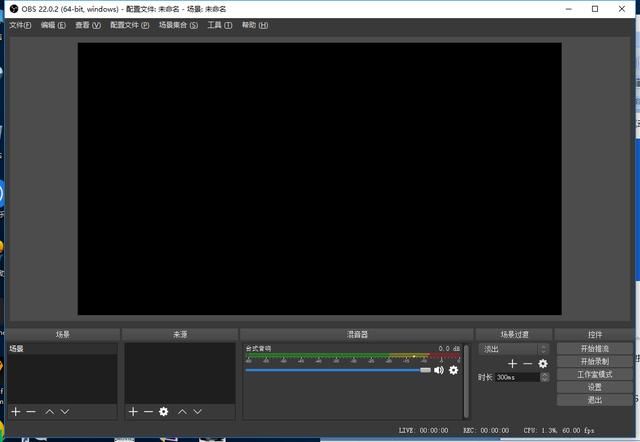This screenshot has width=640, height=442.
Task: Click the 台式音响 audio source label
Action: pos(258,349)
